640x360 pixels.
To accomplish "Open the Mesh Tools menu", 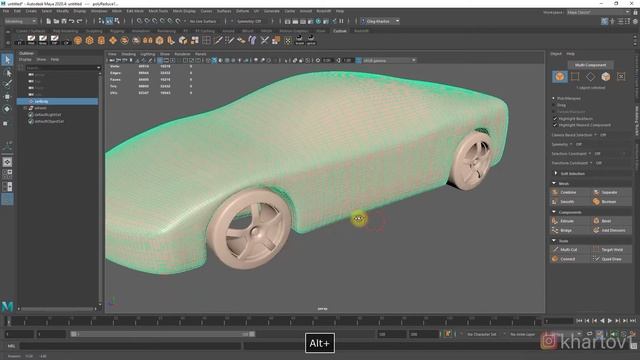I will coord(158,11).
